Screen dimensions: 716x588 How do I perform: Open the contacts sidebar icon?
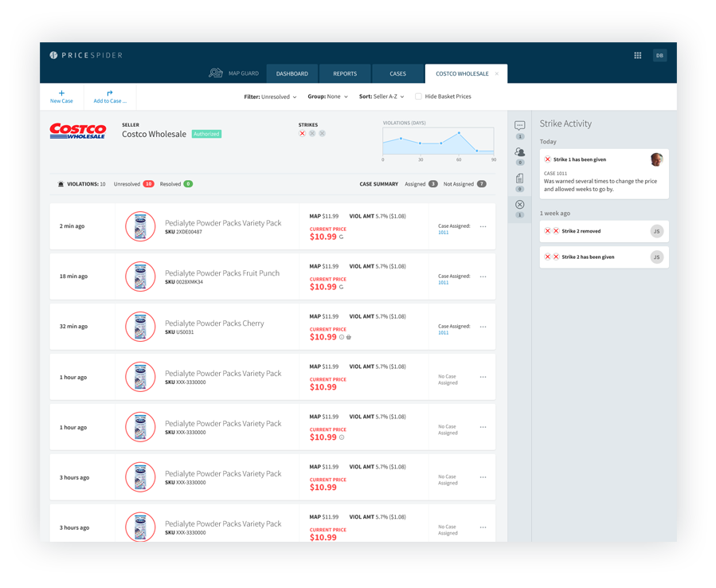[519, 151]
